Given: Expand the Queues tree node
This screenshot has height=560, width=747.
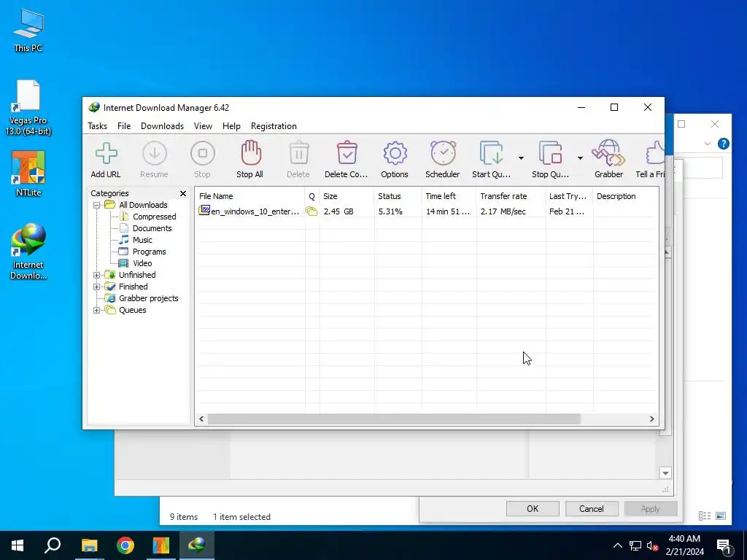Looking at the screenshot, I should point(97,311).
